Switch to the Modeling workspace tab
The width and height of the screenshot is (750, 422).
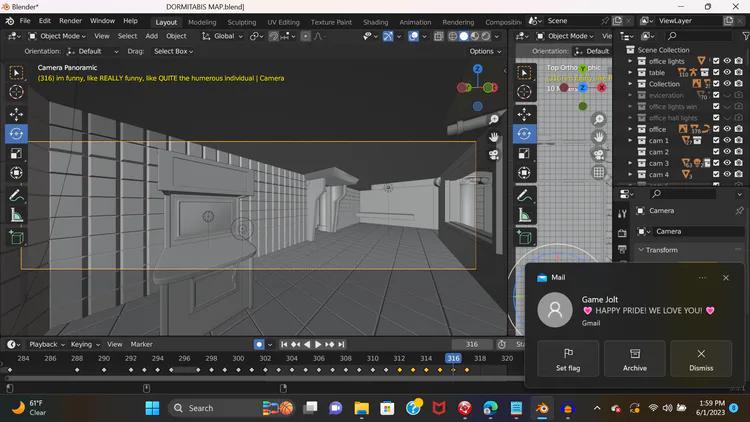(202, 22)
